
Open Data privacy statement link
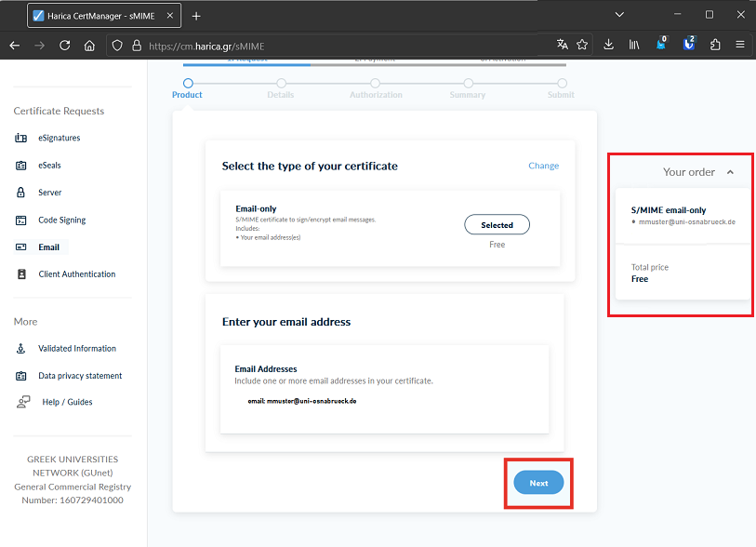[80, 376]
